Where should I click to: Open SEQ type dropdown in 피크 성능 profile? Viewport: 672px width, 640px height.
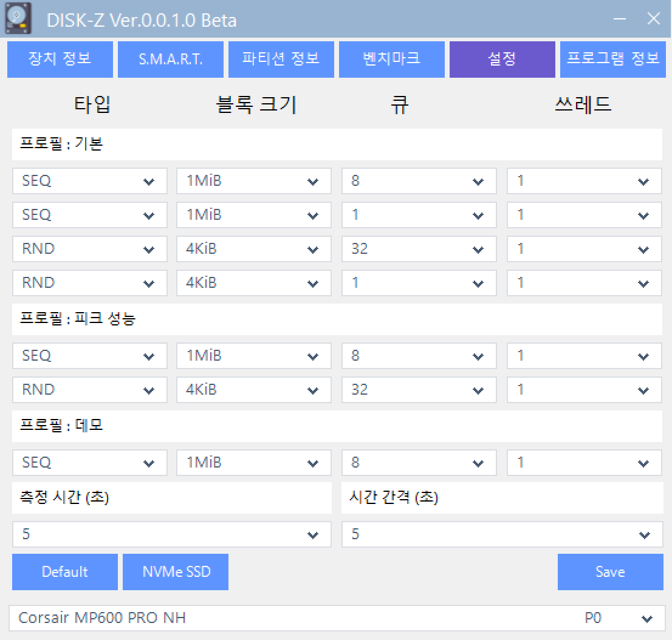point(89,356)
